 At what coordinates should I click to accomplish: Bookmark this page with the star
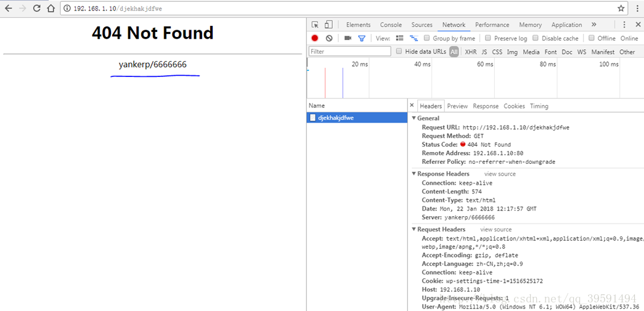tap(621, 9)
